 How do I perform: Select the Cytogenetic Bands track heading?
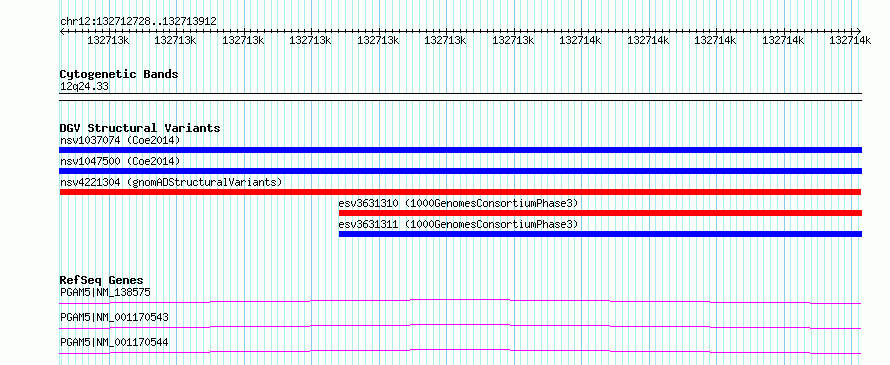pos(119,74)
